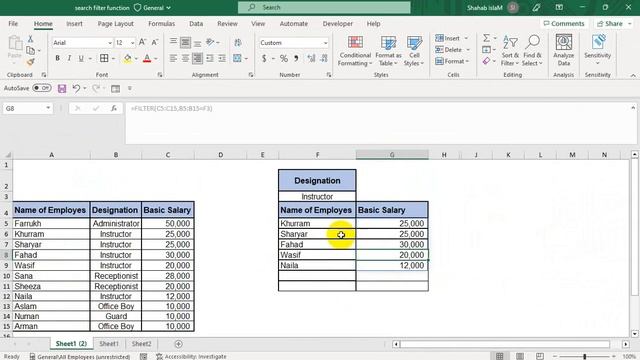Switch to the Sheet1 worksheet tab
640x360 pixels.
click(x=109, y=344)
